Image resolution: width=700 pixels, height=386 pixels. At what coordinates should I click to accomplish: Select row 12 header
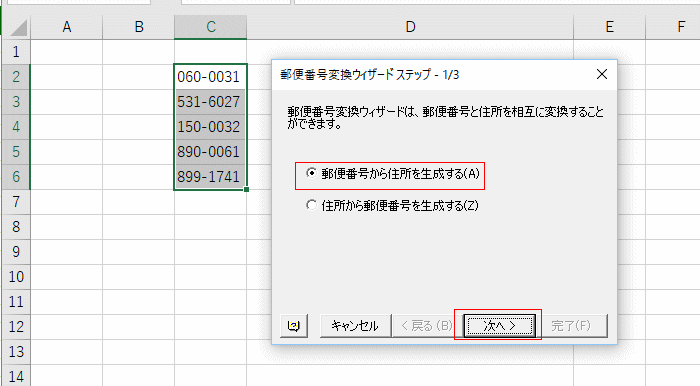[16, 327]
